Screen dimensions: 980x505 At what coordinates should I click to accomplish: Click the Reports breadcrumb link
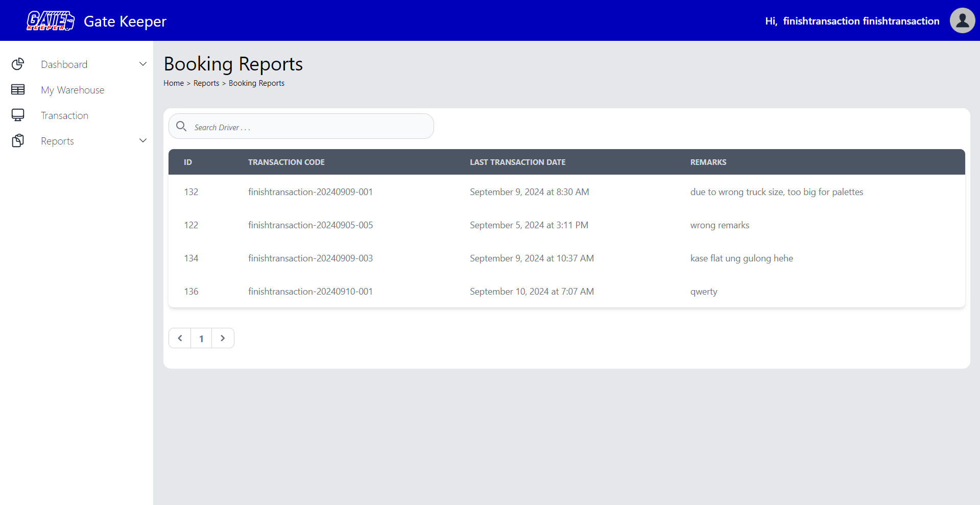point(206,83)
